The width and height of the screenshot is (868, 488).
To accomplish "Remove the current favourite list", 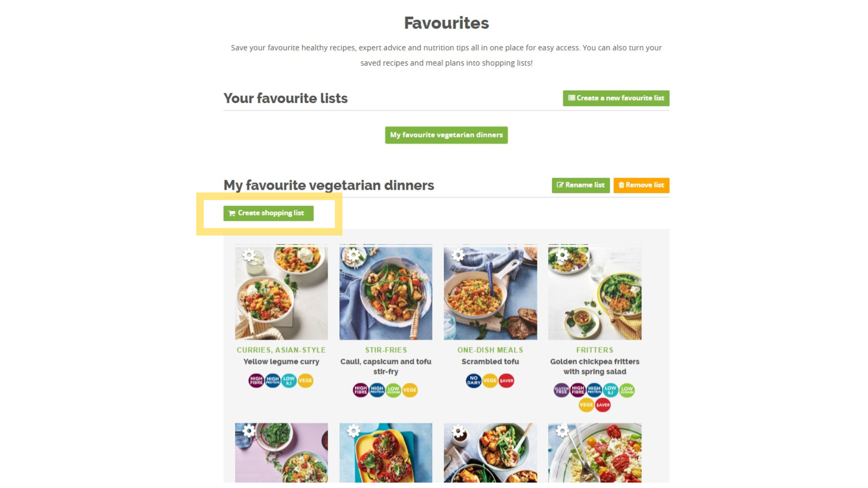I will point(641,185).
